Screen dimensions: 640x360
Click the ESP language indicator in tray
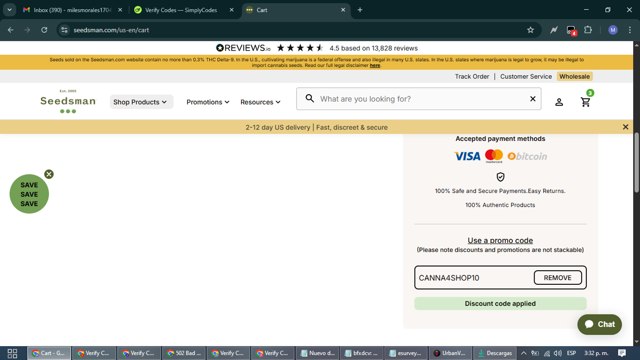pos(571,353)
